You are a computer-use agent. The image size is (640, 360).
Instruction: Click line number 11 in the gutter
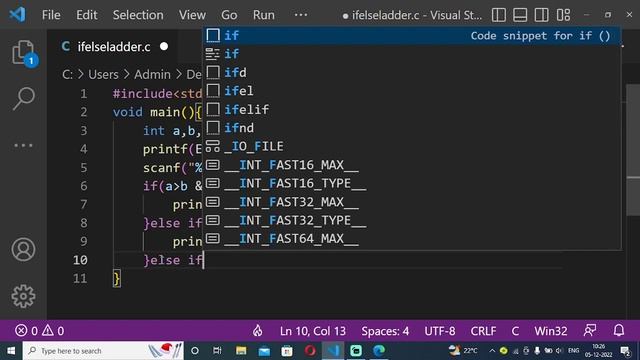point(80,279)
